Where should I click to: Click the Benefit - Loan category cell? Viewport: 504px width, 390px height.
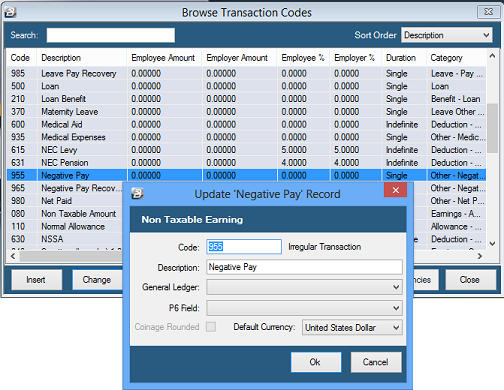pos(456,99)
